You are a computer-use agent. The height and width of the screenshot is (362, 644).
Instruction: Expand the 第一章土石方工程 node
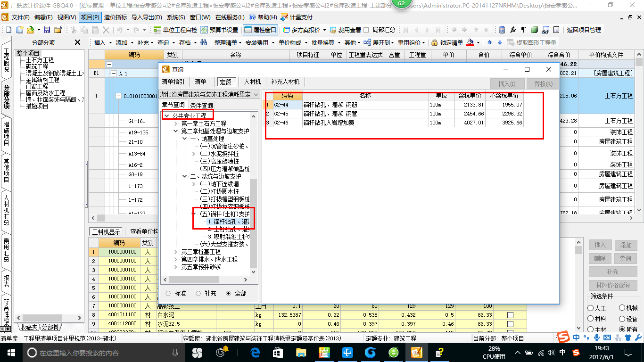point(176,123)
